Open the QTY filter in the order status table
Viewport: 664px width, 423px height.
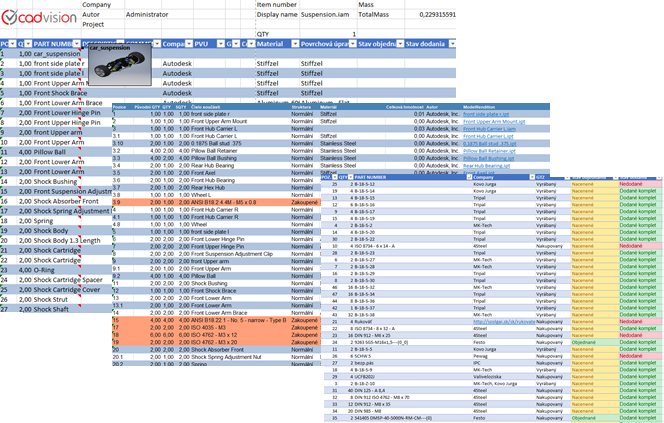[351, 177]
